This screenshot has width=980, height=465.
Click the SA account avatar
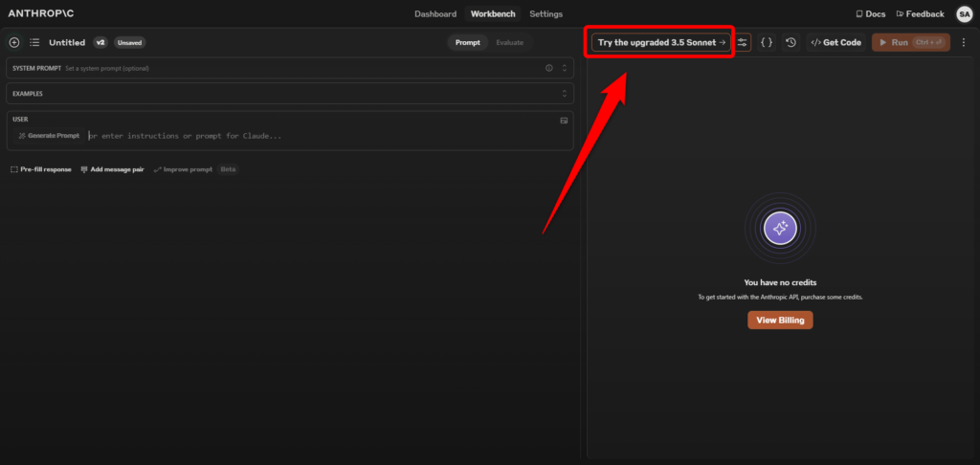[964, 13]
